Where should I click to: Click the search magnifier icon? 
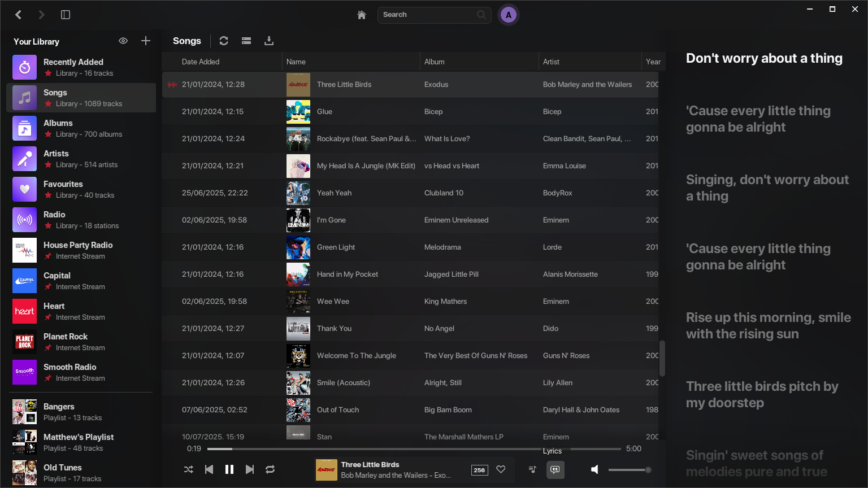pyautogui.click(x=481, y=15)
